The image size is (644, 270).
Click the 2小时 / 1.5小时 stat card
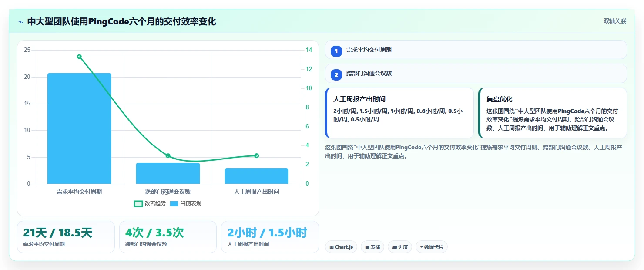(x=270, y=237)
